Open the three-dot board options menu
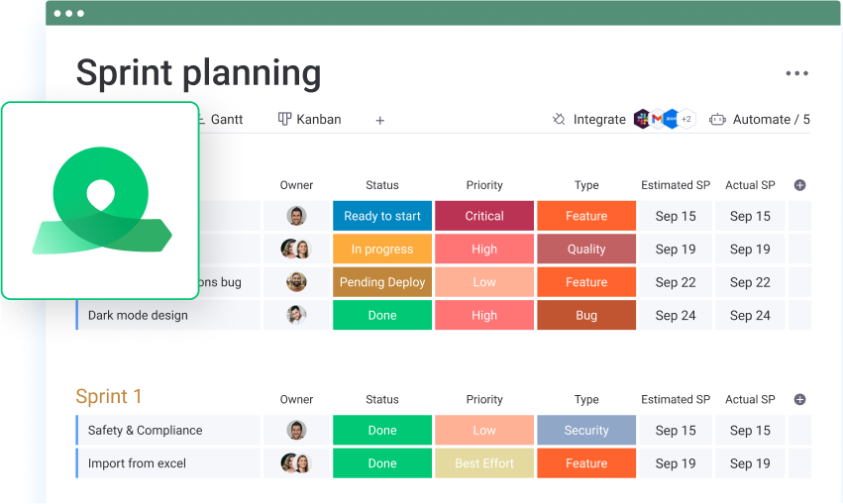 (796, 73)
